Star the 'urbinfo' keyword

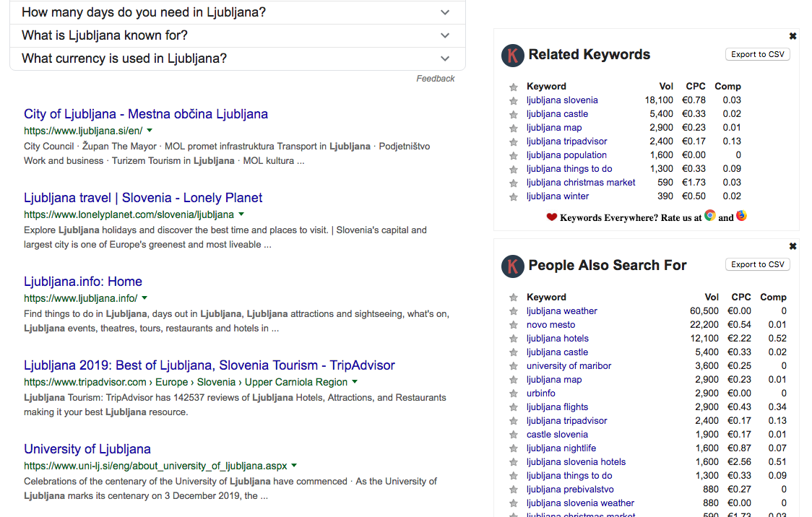click(x=513, y=394)
